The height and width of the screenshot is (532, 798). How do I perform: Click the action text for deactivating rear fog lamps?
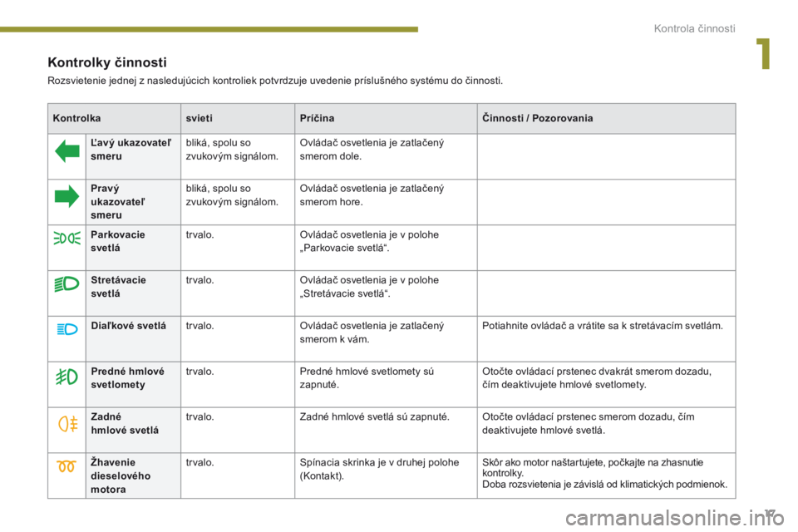click(589, 424)
